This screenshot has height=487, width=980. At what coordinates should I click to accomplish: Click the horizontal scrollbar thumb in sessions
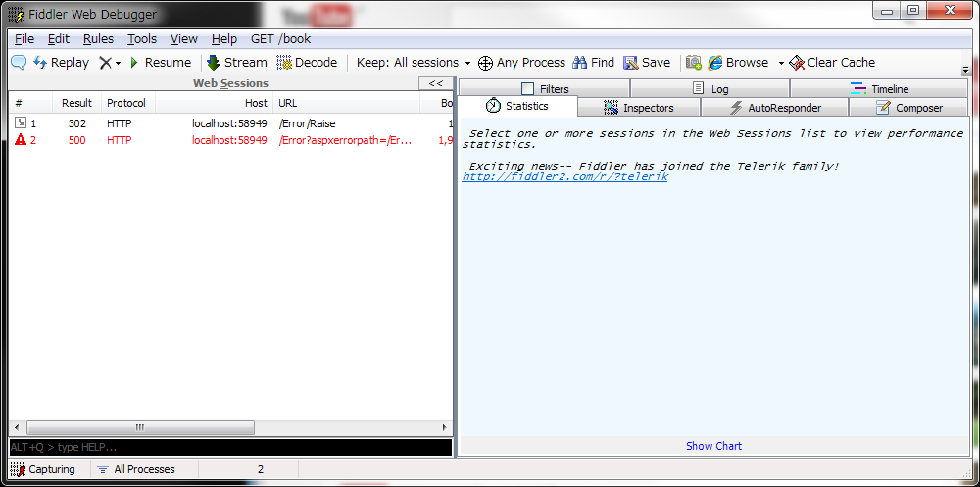click(140, 427)
